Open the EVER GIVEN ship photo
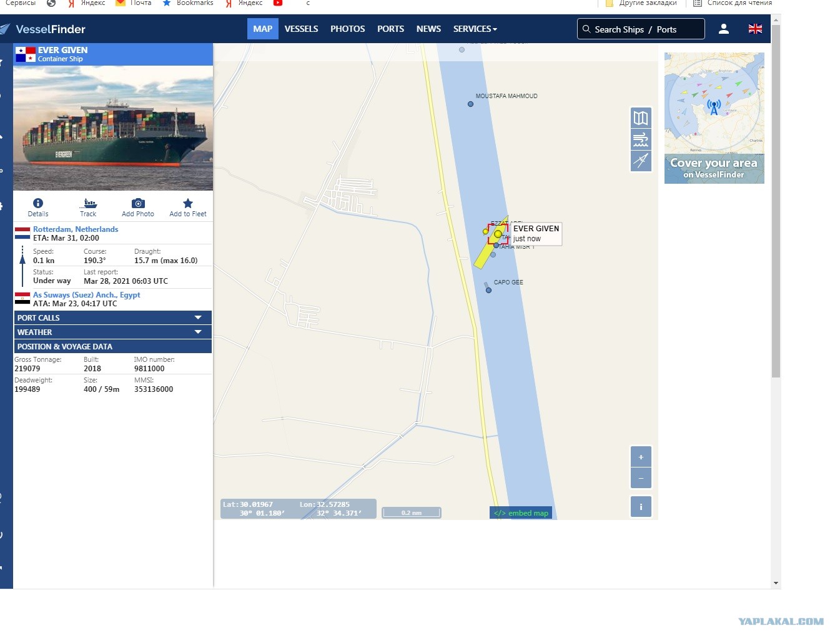 113,128
